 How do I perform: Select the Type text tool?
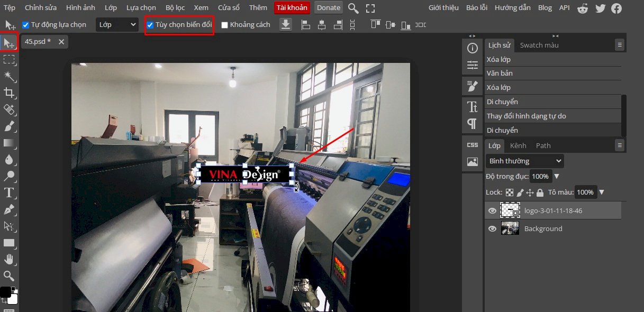click(9, 192)
